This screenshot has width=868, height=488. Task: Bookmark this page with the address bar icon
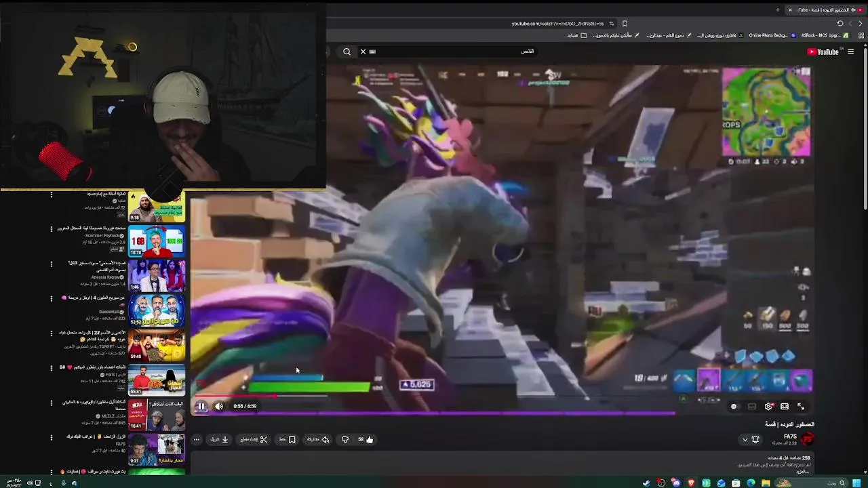click(625, 24)
